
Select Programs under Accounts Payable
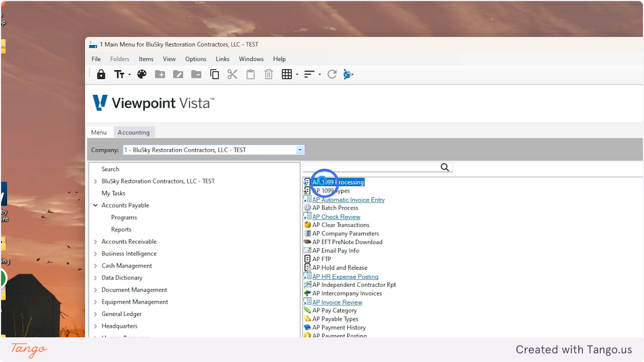pos(124,217)
